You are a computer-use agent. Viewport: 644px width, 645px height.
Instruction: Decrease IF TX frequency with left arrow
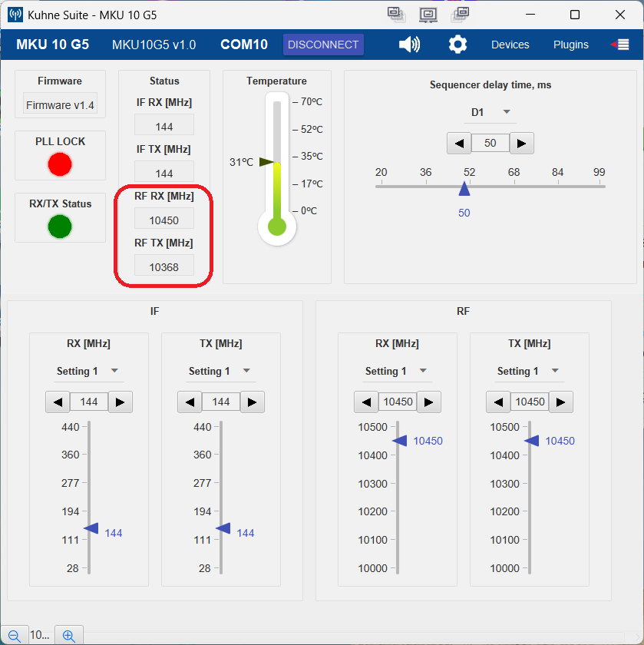190,402
